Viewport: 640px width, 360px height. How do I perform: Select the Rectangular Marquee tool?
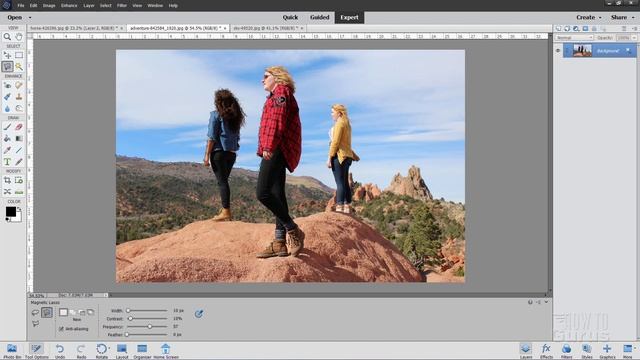point(19,55)
